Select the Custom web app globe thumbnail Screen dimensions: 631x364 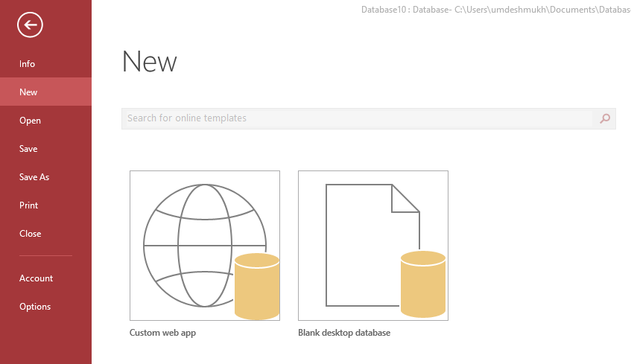[205, 246]
